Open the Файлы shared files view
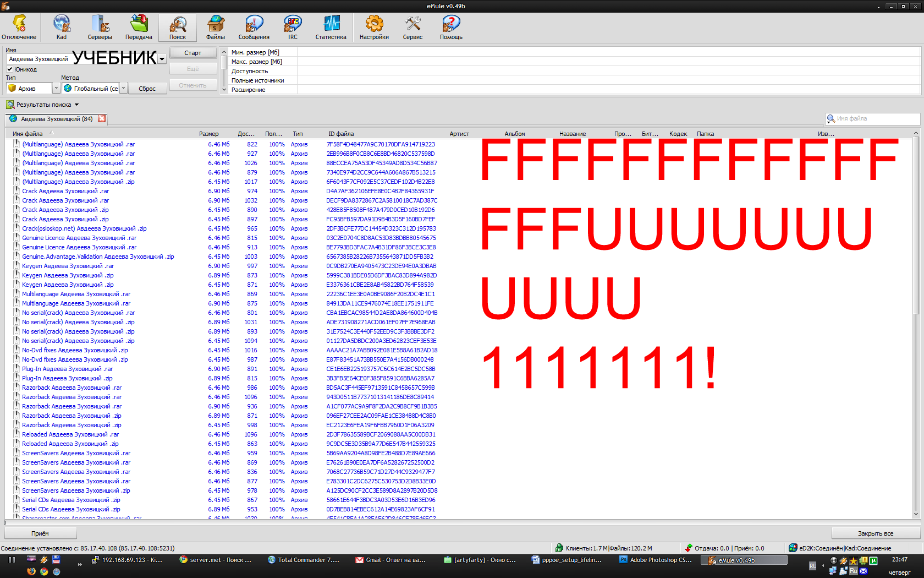 coord(216,27)
